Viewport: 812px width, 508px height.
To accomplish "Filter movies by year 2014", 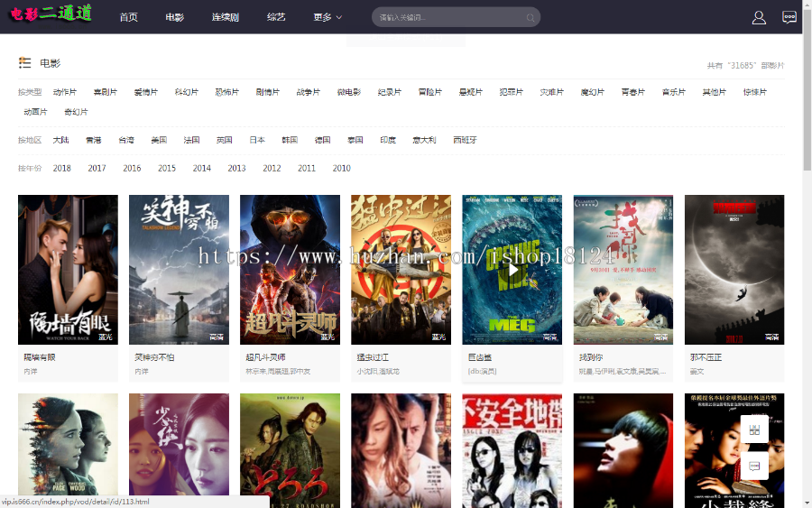I will pyautogui.click(x=202, y=169).
